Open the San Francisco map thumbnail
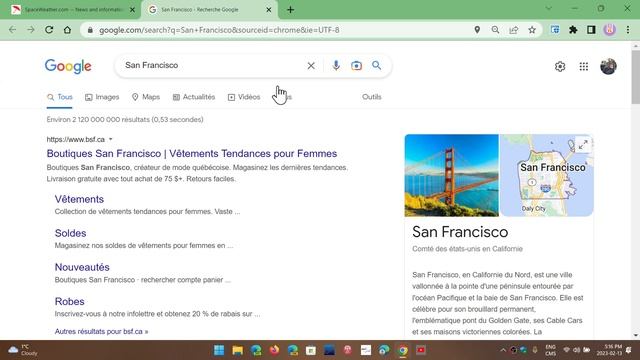This screenshot has width=640, height=360. pyautogui.click(x=547, y=175)
